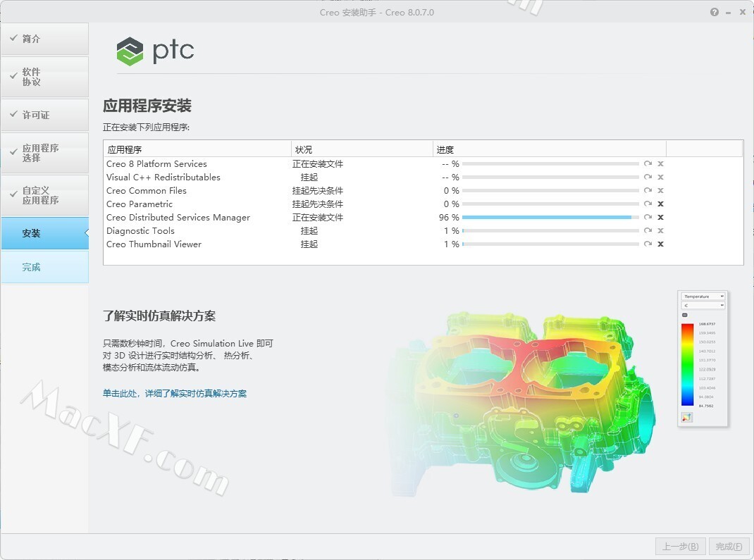This screenshot has width=754, height=560.
Task: Click the 正在安装下列应用程序: label
Action: pos(146,127)
